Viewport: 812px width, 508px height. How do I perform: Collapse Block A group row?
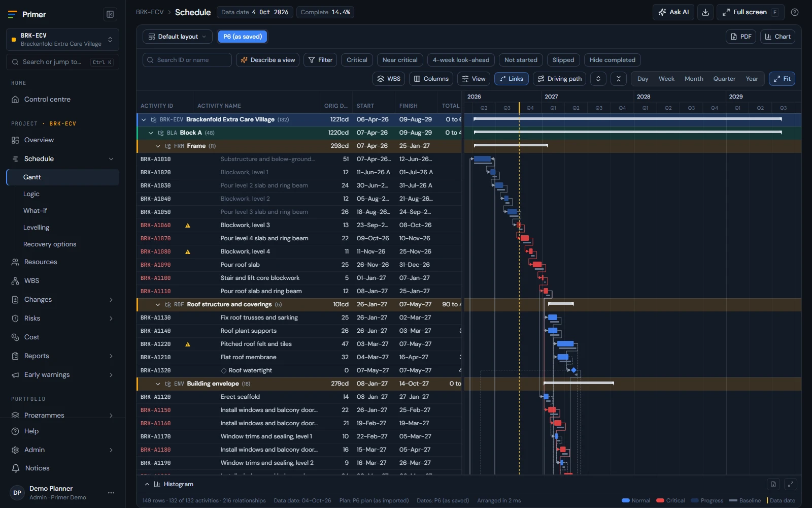151,133
